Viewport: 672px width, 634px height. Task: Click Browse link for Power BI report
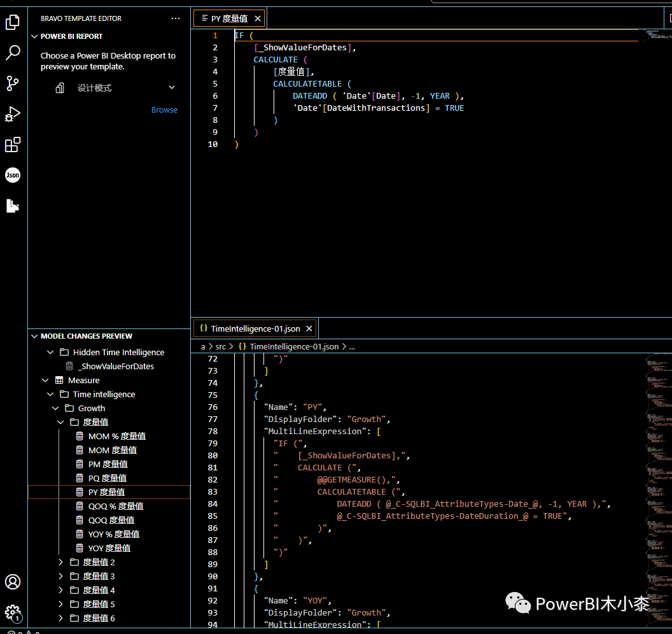tap(164, 109)
